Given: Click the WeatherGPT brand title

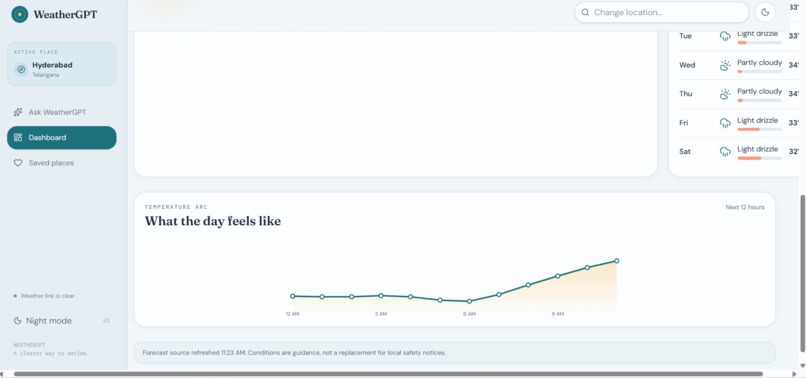Looking at the screenshot, I should coord(65,14).
